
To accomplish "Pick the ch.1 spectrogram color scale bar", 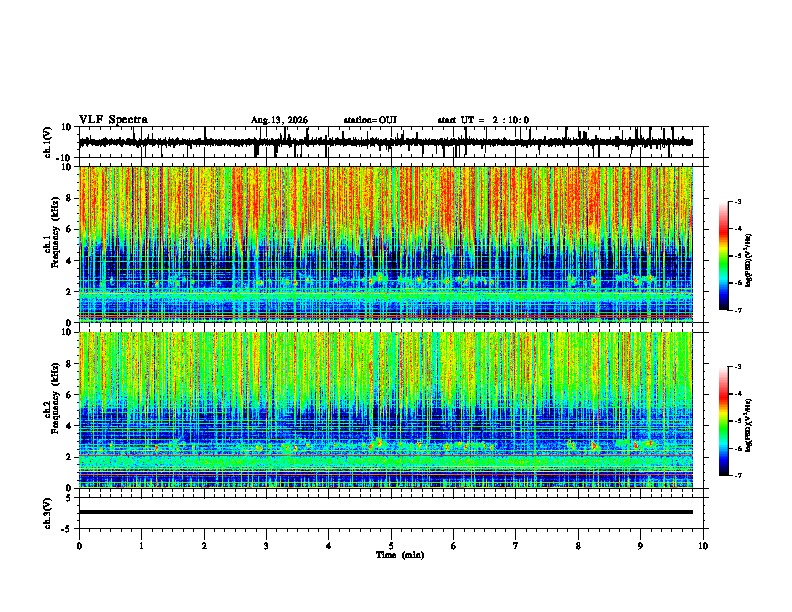I will (x=724, y=256).
